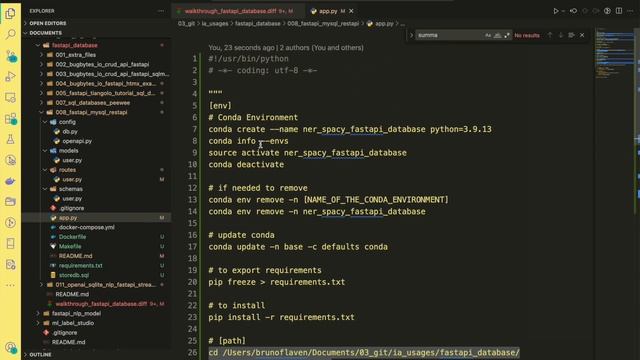Expand Replace mode in find widget
The image size is (640, 360).
[x=411, y=36]
